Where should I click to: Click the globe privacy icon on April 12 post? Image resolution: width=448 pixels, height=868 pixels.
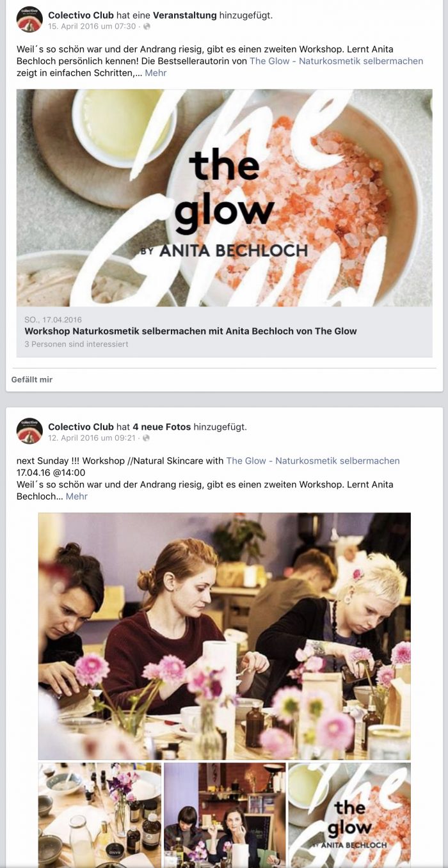pos(147,438)
